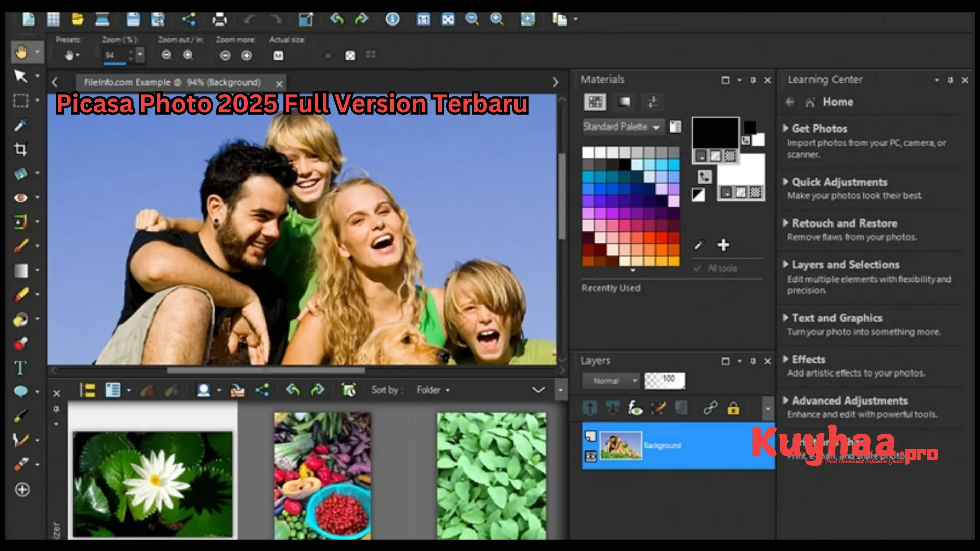Select the Crop tool in the left toolbar
The width and height of the screenshot is (980, 551).
[x=21, y=149]
